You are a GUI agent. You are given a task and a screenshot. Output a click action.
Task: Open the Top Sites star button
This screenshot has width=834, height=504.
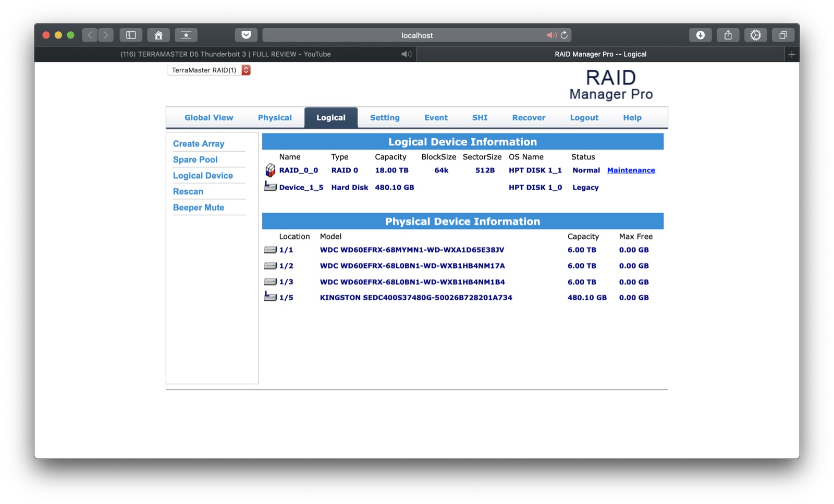pyautogui.click(x=186, y=35)
